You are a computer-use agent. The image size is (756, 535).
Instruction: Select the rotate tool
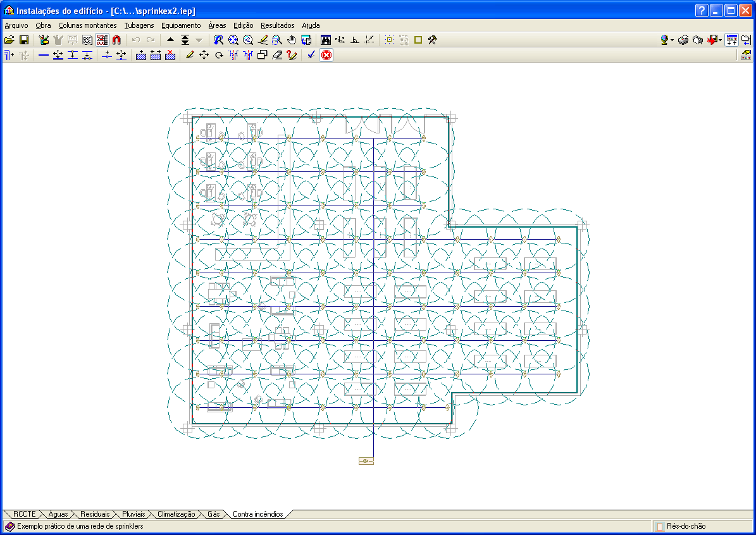click(219, 55)
